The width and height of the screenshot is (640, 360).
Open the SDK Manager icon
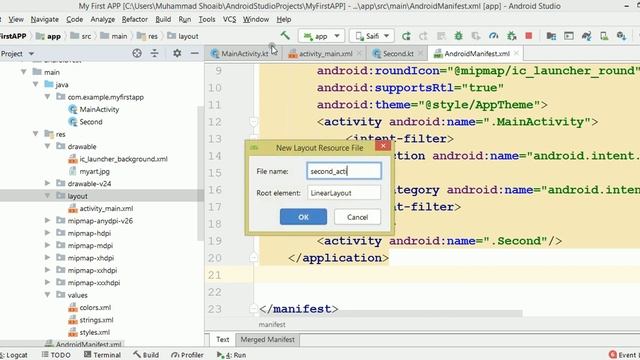point(621,36)
